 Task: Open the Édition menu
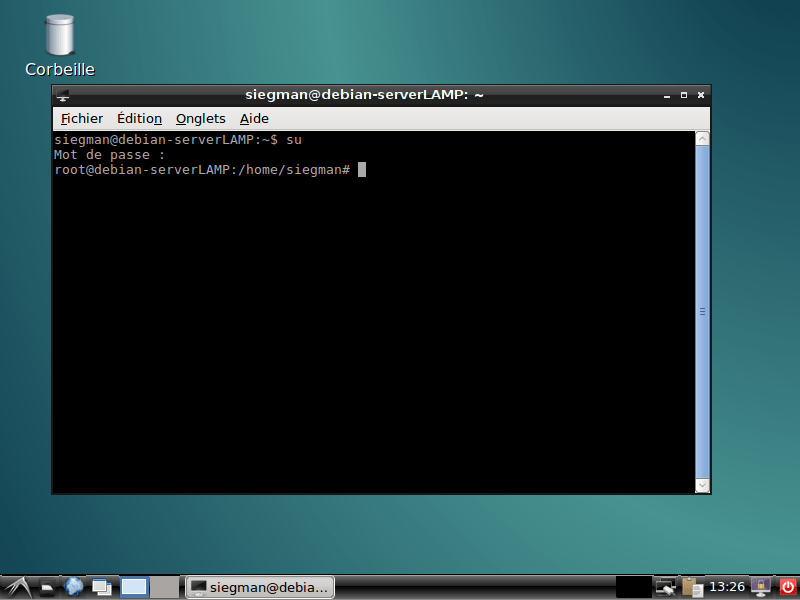(x=139, y=118)
